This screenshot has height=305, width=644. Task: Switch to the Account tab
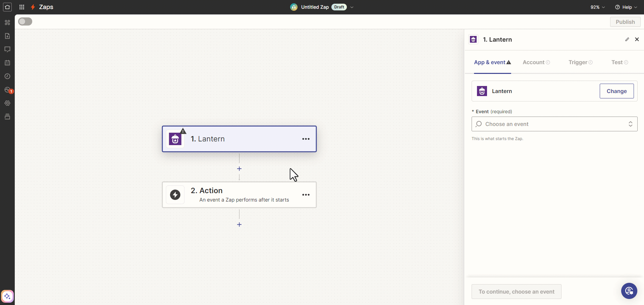coord(536,62)
